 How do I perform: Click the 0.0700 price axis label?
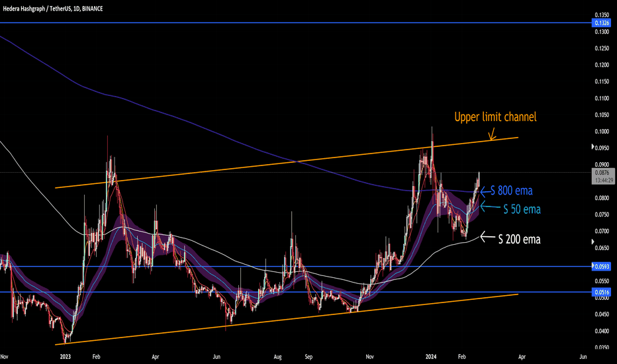coord(602,231)
